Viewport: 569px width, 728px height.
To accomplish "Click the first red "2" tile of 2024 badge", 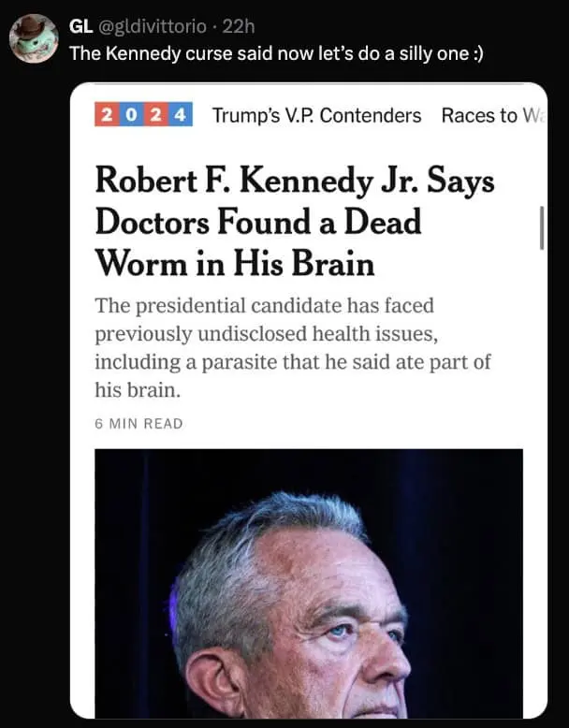I will (108, 116).
